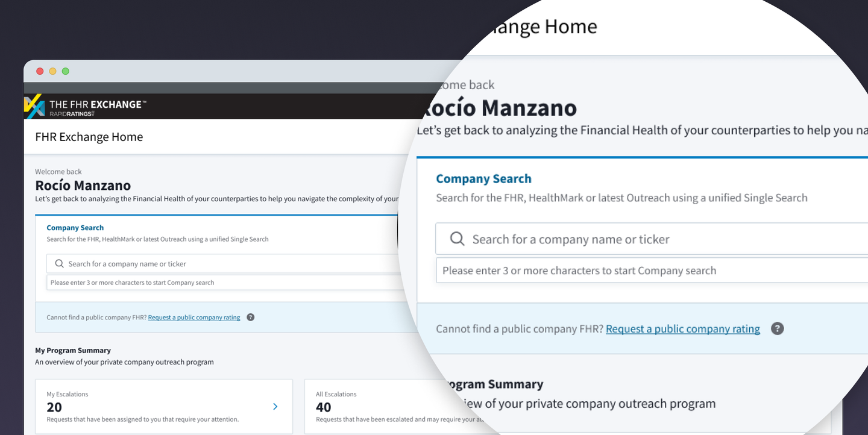
Task: Click the yellow minimize window dot
Action: [52, 71]
